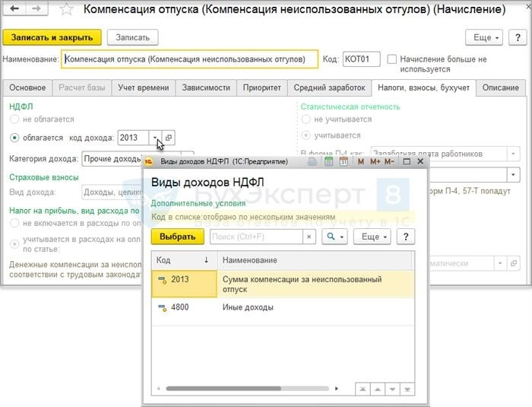Click the 1C icon in the dialog title bar
Viewport: 532px width, 407px height.
pos(148,162)
